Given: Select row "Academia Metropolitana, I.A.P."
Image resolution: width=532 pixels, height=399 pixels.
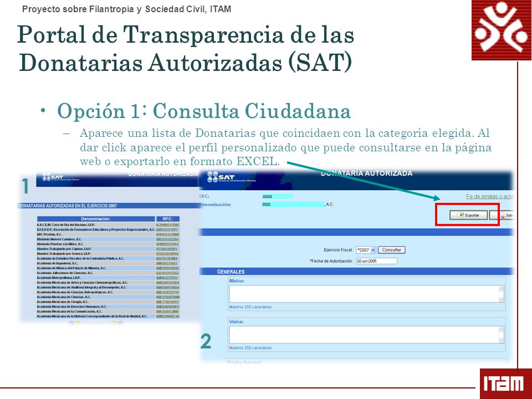Looking at the screenshot, I should (108, 278).
